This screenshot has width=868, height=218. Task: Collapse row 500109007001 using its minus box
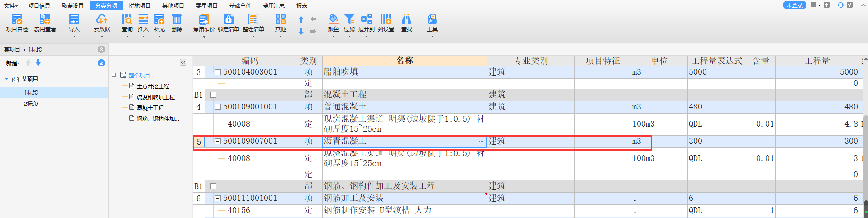(218, 141)
